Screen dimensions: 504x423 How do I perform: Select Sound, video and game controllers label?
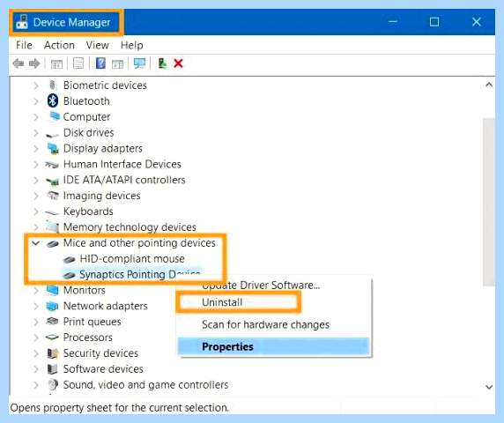pos(145,385)
